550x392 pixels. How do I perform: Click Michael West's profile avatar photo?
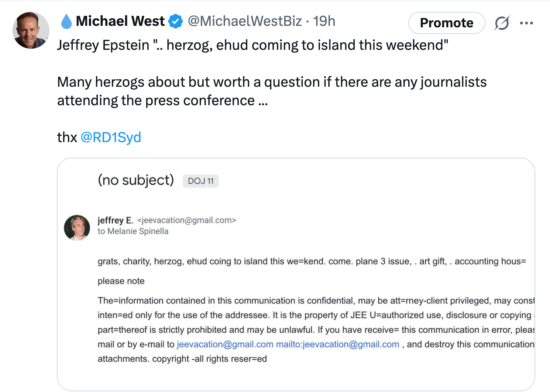[x=31, y=30]
